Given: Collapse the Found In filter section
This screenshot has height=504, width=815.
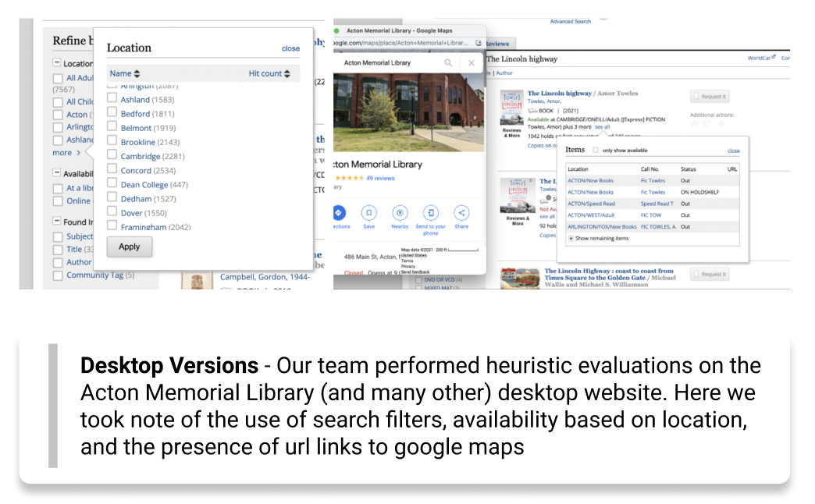Looking at the screenshot, I should [x=57, y=222].
